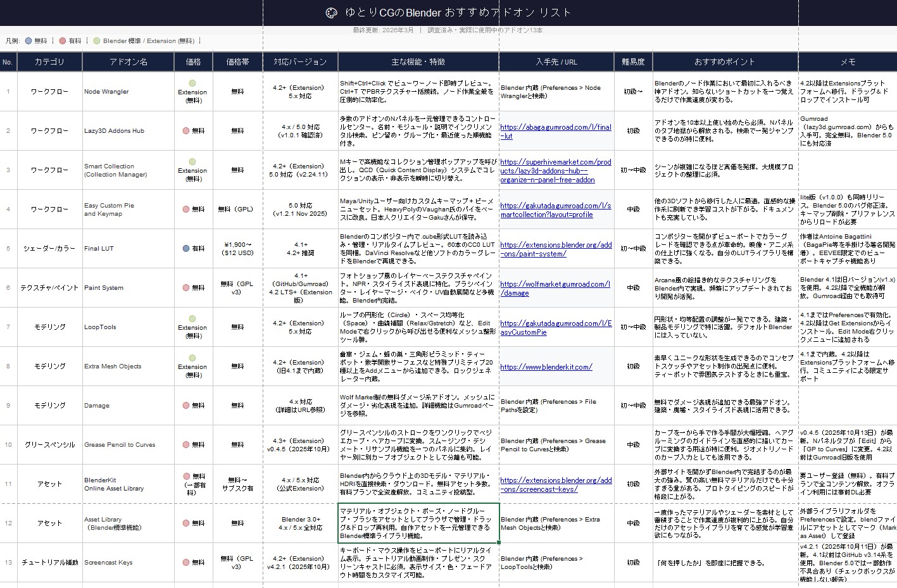Select the 対応バージョン header cell
This screenshot has height=588, width=897.
click(x=300, y=61)
